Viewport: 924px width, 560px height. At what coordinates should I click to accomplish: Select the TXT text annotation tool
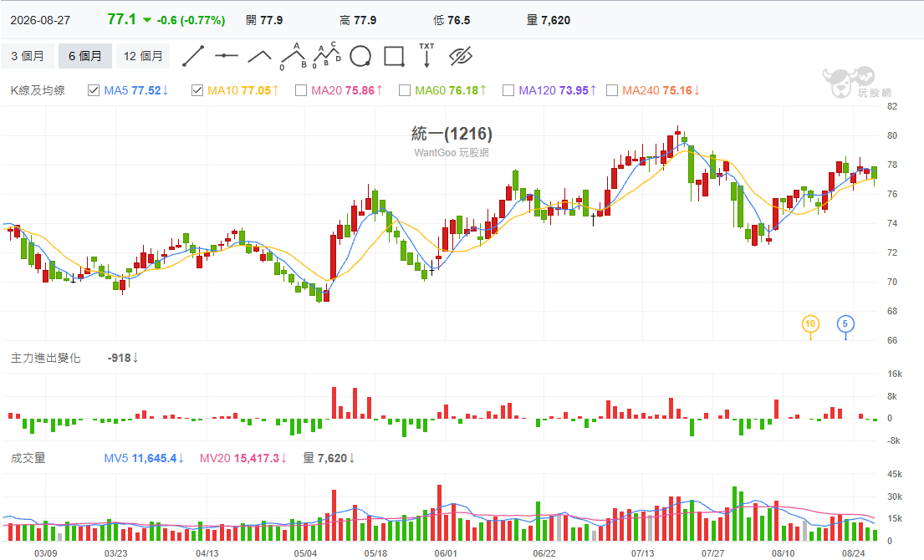426,55
